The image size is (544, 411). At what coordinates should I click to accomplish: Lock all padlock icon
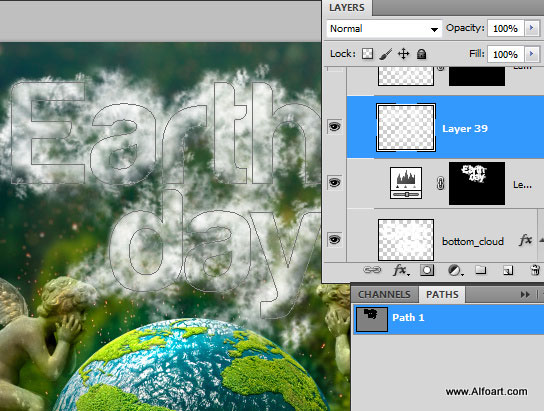[421, 54]
